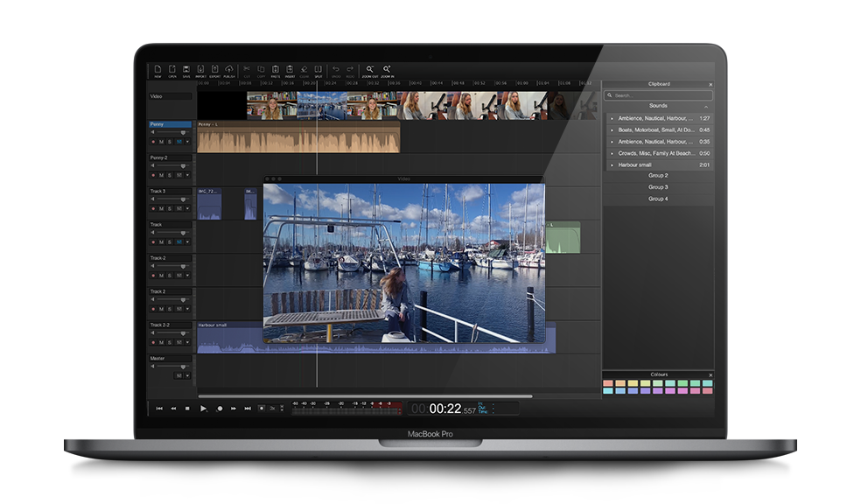Viewport: 861px width, 504px height.
Task: Click the Clear eraser icon
Action: click(304, 69)
